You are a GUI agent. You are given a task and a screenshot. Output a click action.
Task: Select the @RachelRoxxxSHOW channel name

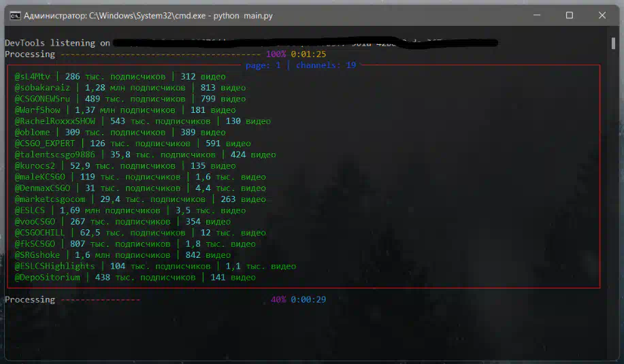coord(55,121)
